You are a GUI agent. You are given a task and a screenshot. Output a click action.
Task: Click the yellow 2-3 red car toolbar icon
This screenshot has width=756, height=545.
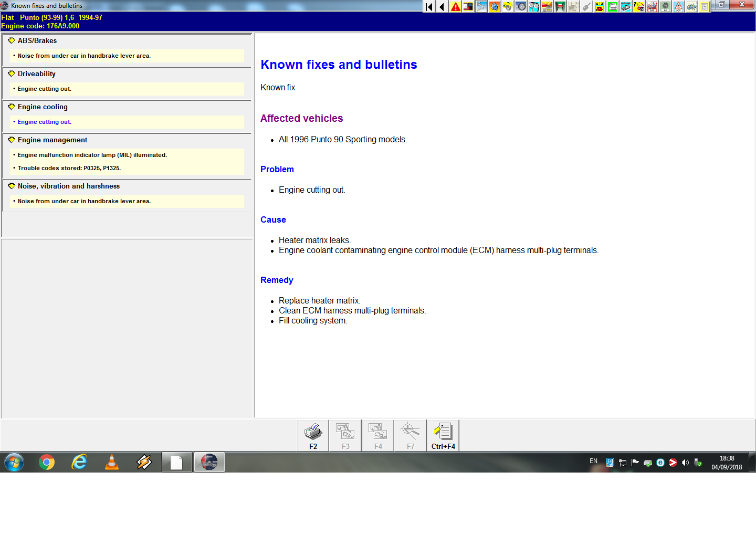coord(600,7)
